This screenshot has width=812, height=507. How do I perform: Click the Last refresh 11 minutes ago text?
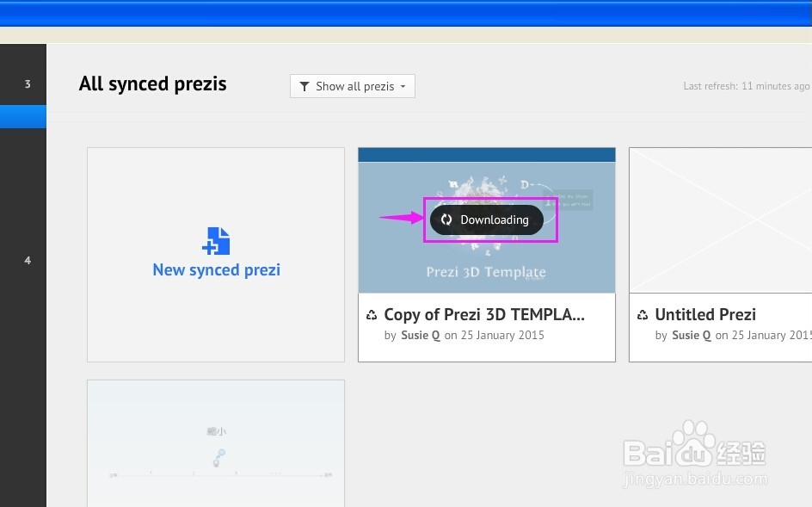coord(747,86)
